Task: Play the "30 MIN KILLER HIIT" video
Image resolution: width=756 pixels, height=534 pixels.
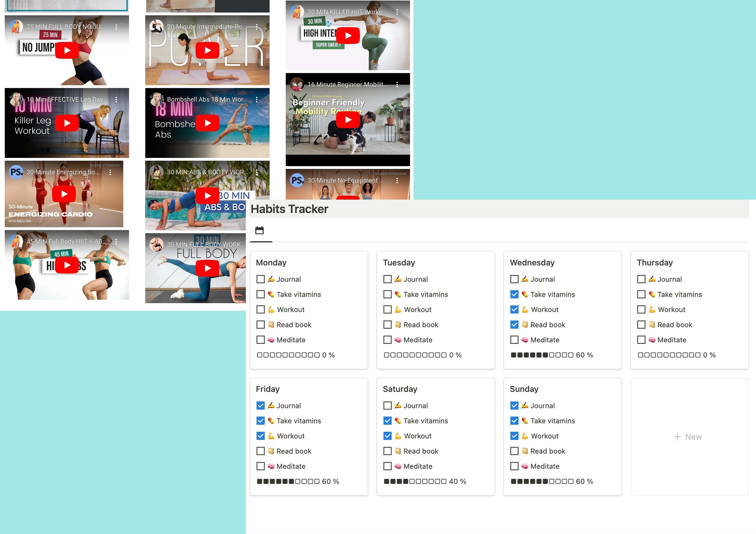Action: point(348,35)
